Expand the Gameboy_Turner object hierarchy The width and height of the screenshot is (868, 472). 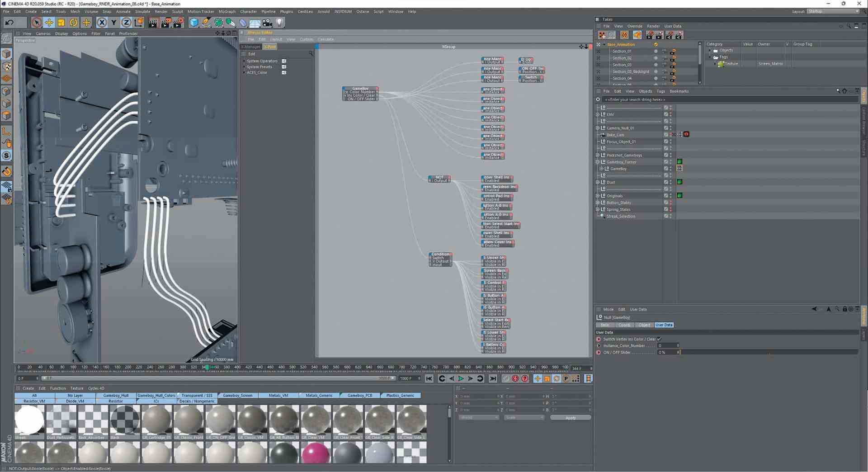pyautogui.click(x=598, y=162)
